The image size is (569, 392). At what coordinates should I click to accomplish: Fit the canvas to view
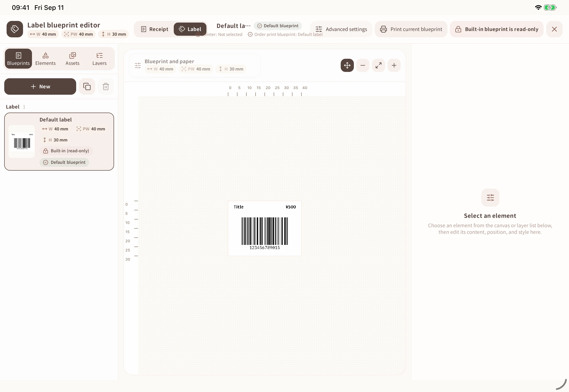pos(379,65)
